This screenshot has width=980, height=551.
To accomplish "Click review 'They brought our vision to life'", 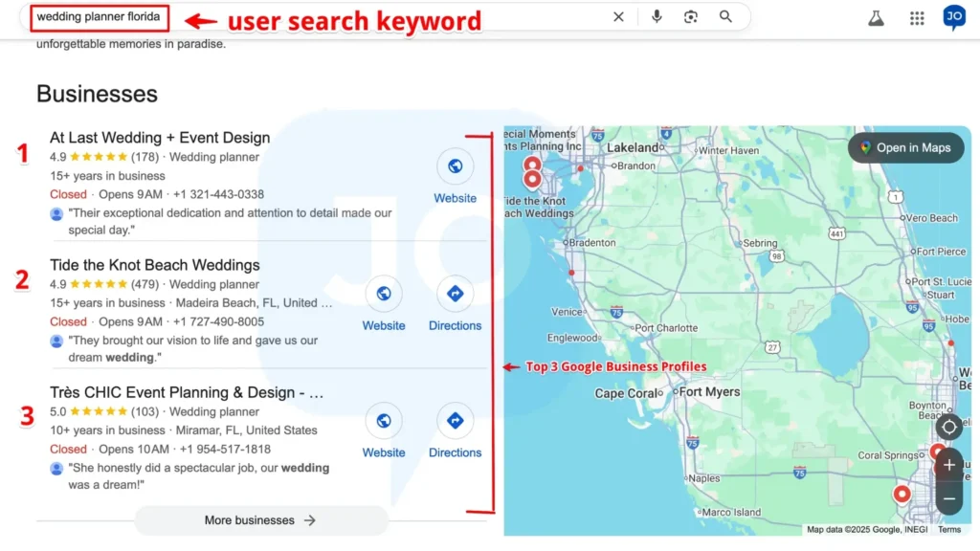I will point(193,348).
